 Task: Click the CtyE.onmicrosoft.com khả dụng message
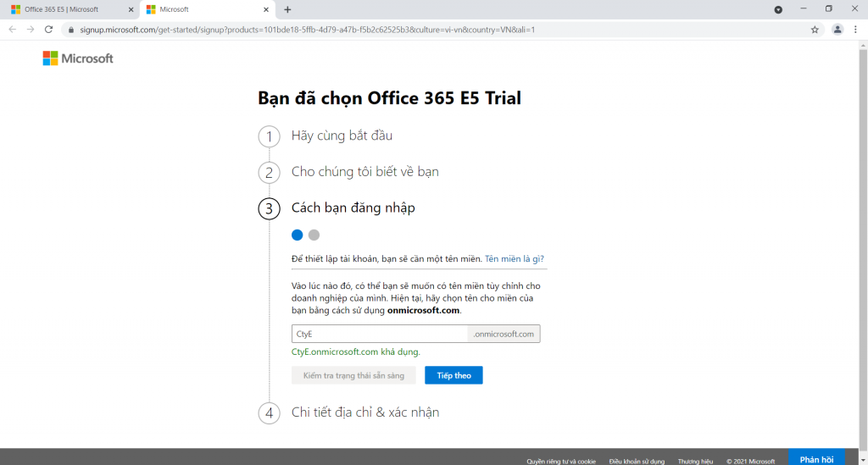tap(355, 352)
